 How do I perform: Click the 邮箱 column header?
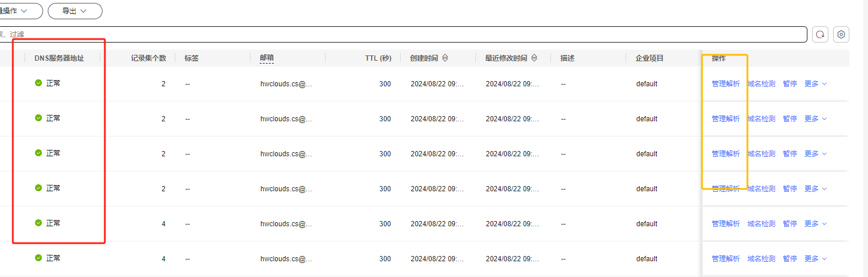point(267,58)
